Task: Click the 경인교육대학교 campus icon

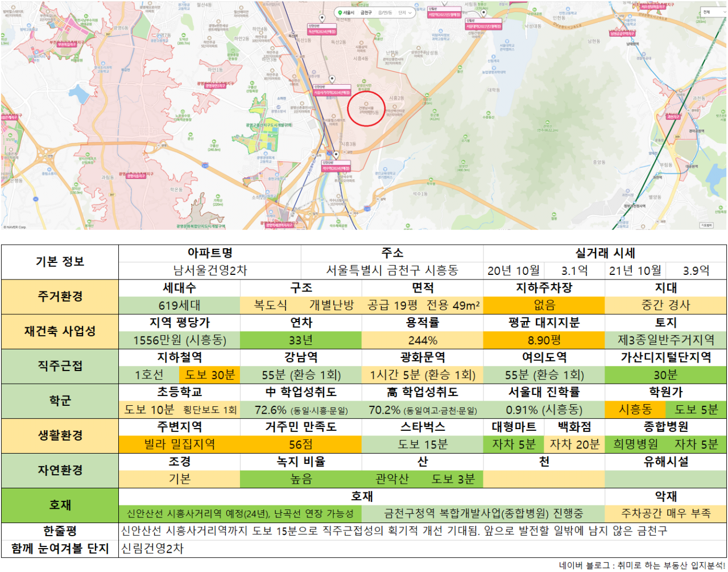Action: coord(385,168)
